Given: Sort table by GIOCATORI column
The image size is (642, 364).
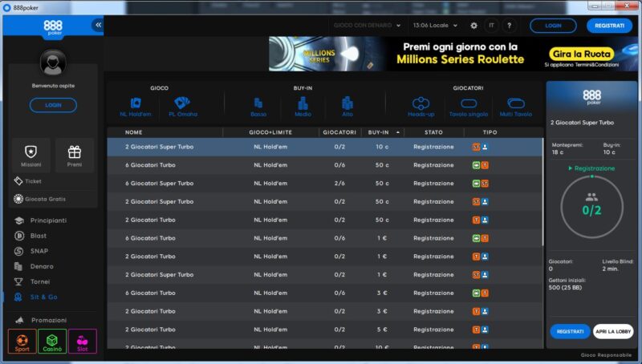Looking at the screenshot, I should 339,132.
